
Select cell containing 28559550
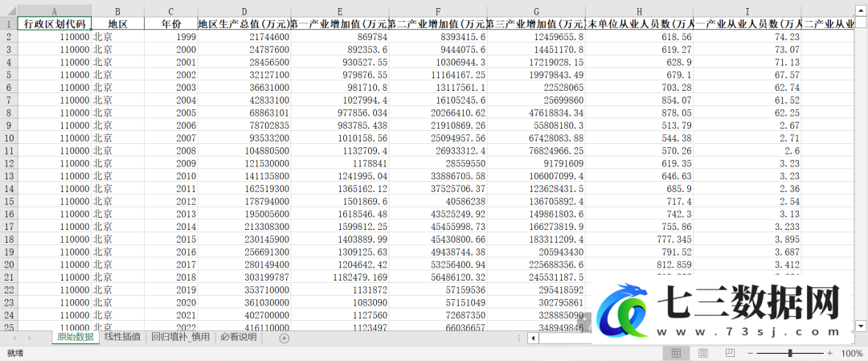[438, 163]
